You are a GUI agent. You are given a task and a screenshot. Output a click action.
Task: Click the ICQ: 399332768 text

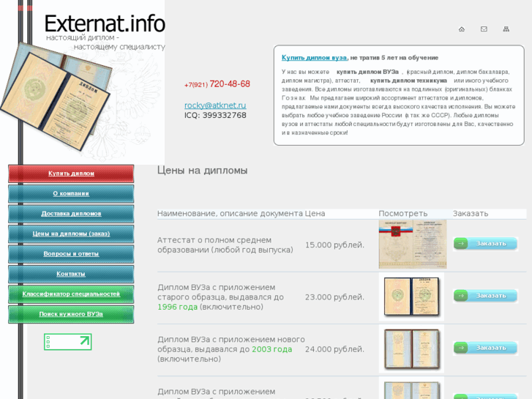point(215,116)
